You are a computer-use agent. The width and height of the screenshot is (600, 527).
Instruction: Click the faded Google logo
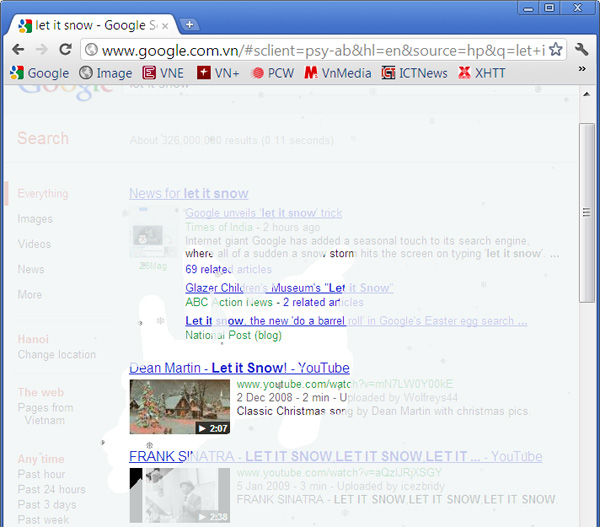pos(65,92)
